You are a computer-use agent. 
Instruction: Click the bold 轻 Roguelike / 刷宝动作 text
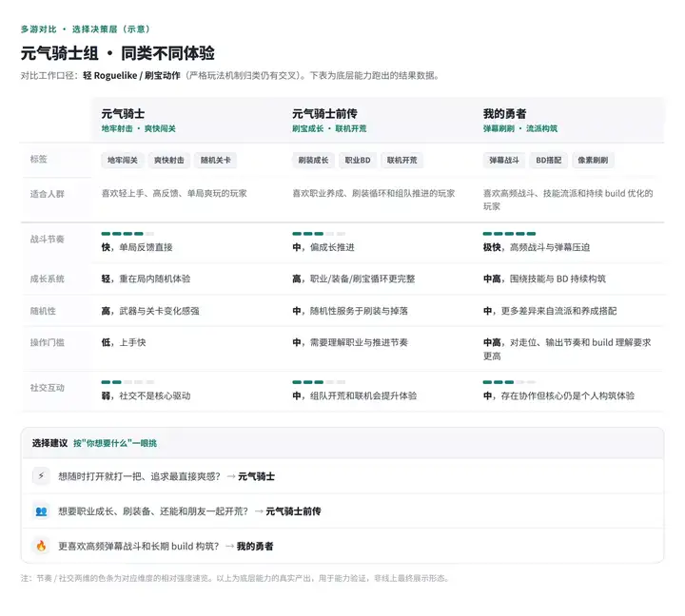coord(131,75)
